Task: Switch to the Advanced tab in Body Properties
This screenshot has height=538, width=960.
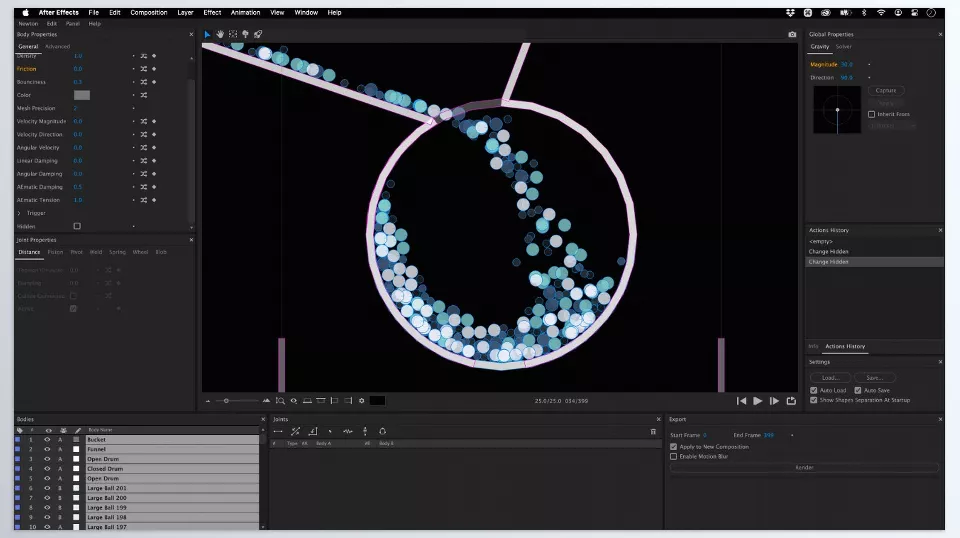Action: [58, 47]
